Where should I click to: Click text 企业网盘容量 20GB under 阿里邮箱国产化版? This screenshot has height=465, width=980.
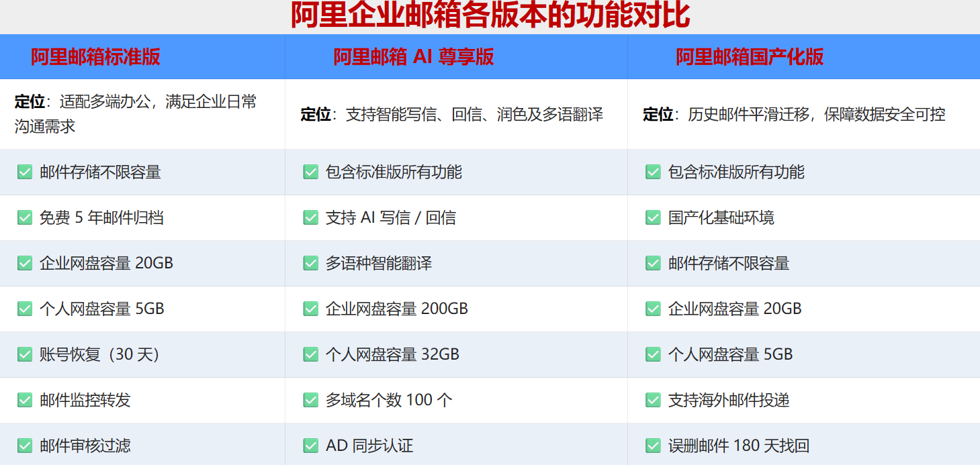(735, 309)
